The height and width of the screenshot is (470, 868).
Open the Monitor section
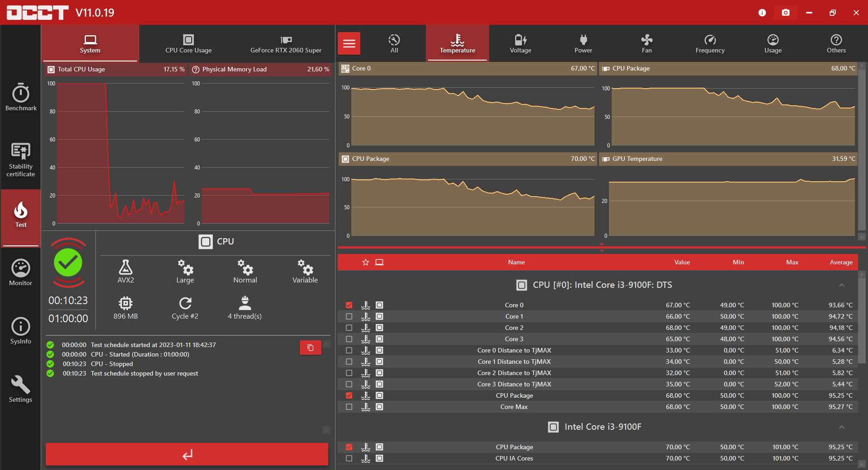(21, 273)
